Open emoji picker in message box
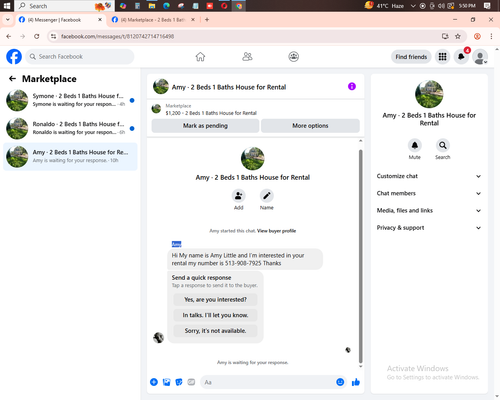This screenshot has height=400, width=500. click(340, 382)
